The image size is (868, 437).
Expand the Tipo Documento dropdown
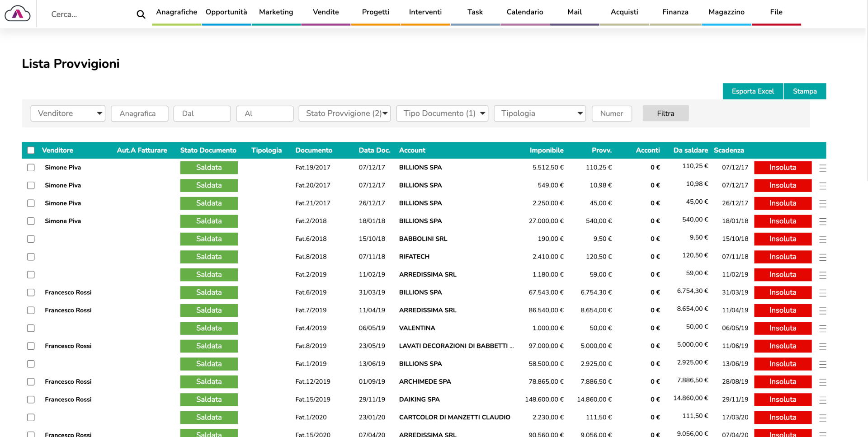[x=442, y=113]
